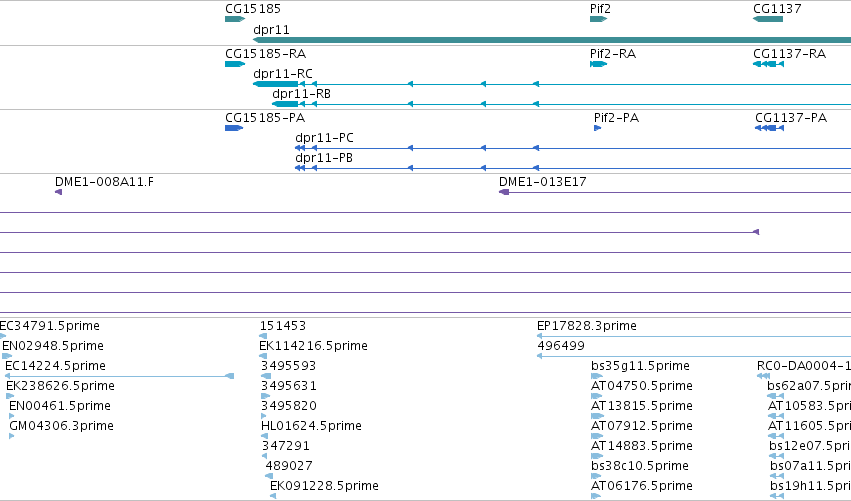Click the 3495593 feature label
The height and width of the screenshot is (501, 851).
pos(288,366)
